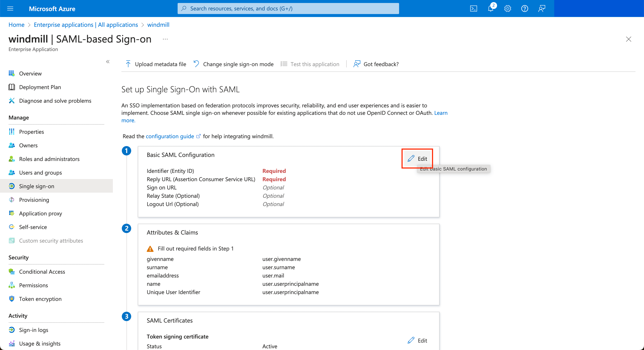
Task: Click the Got feedback icon
Action: [x=356, y=64]
